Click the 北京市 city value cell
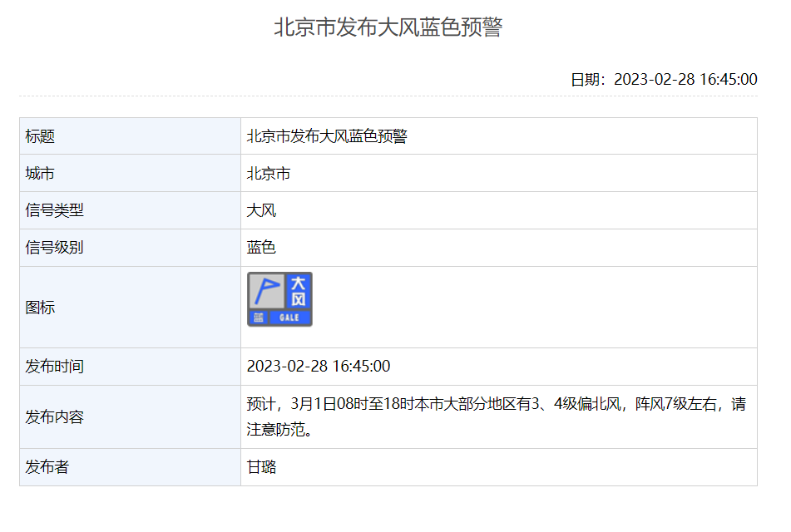This screenshot has height=532, width=791. 269,174
